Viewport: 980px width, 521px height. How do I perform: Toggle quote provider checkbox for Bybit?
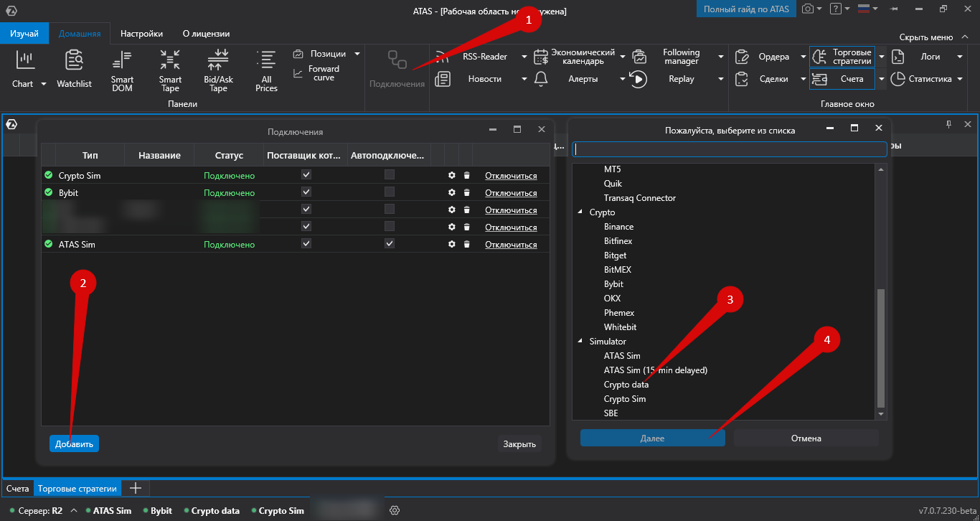tap(306, 192)
